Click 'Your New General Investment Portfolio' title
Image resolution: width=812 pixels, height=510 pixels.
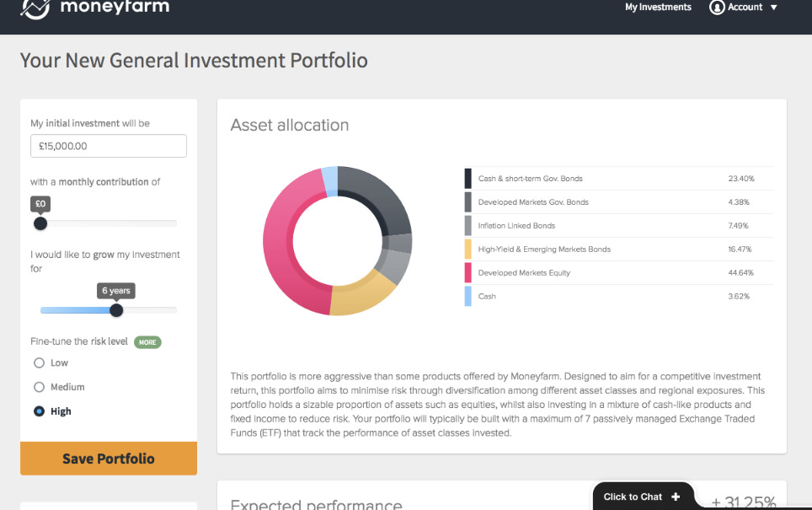[194, 61]
